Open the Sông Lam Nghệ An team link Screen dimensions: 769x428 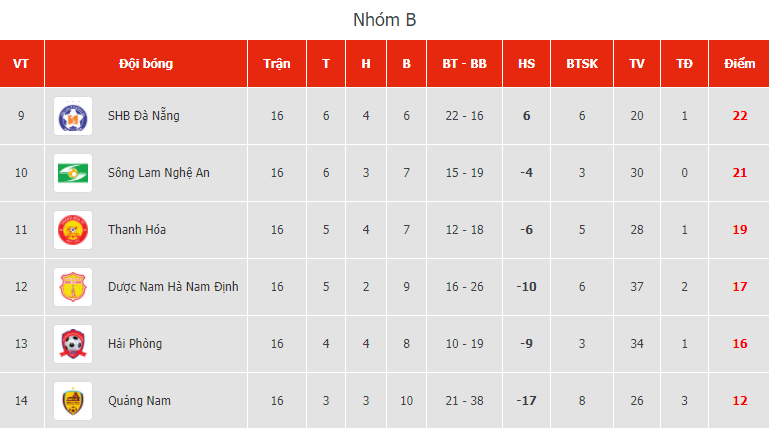coord(159,173)
